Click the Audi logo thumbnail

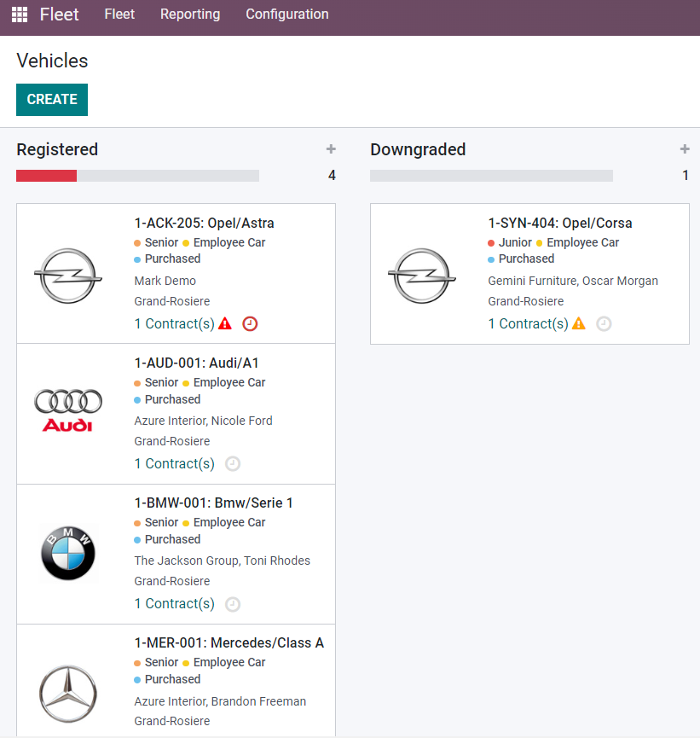(68, 410)
